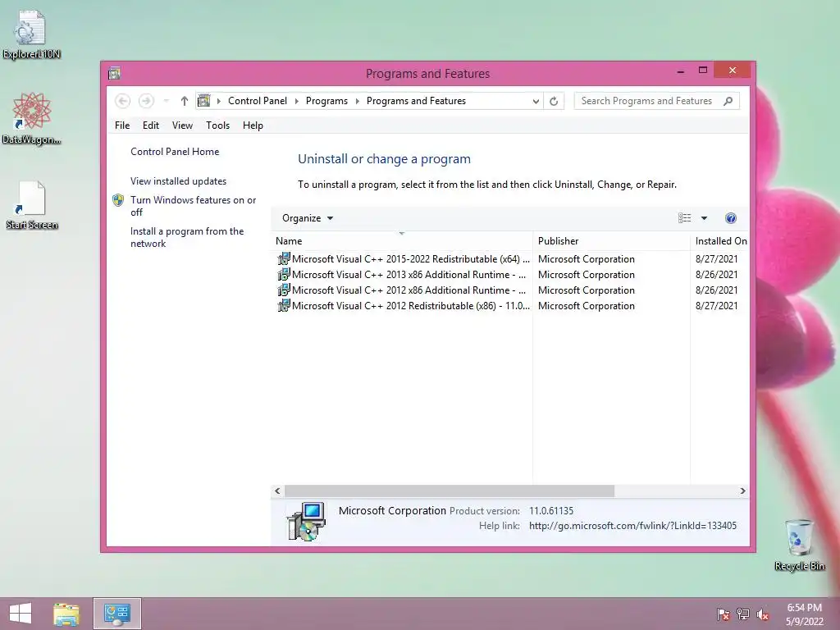
Task: Click the Control Panel taskbar button
Action: 117,614
